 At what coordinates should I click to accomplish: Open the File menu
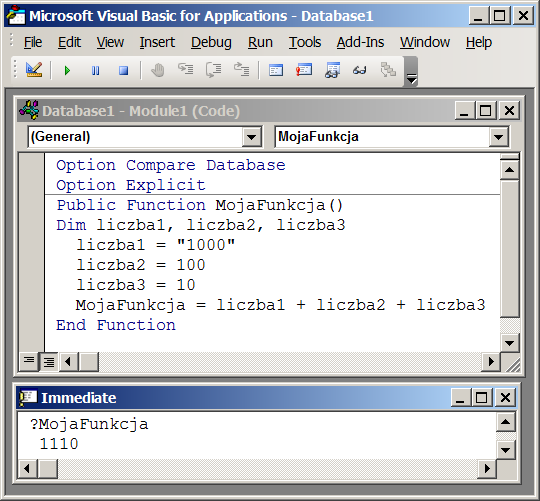pos(33,42)
